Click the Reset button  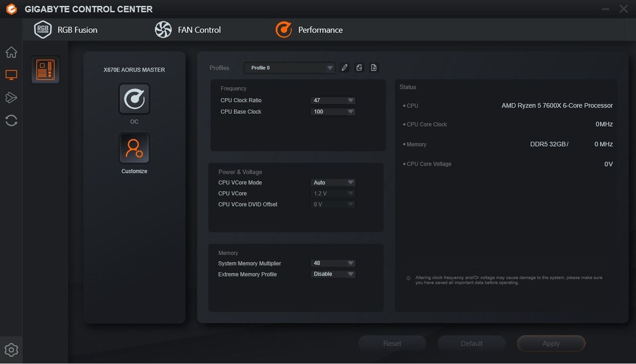coord(392,343)
